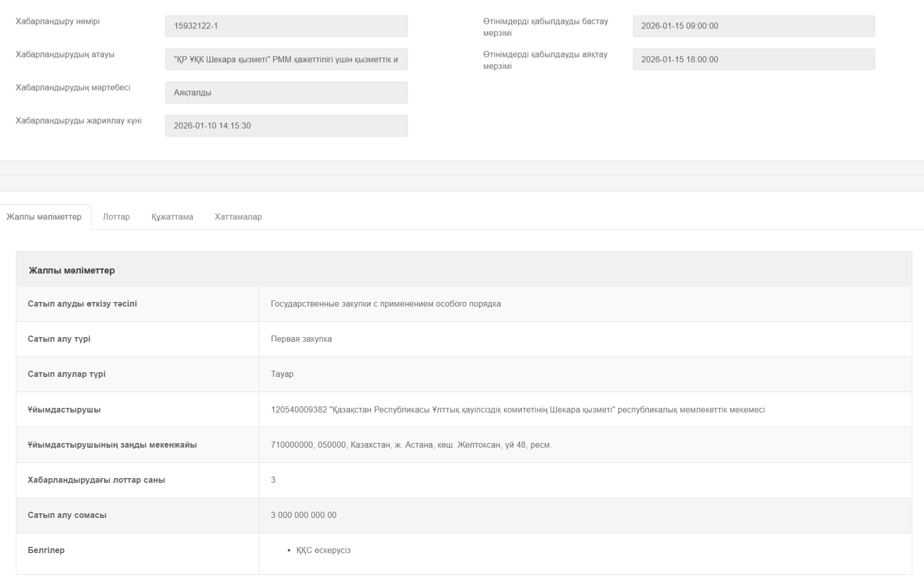Click the status field showing Аяқталды
Screen dimensions: 924x580
click(286, 93)
